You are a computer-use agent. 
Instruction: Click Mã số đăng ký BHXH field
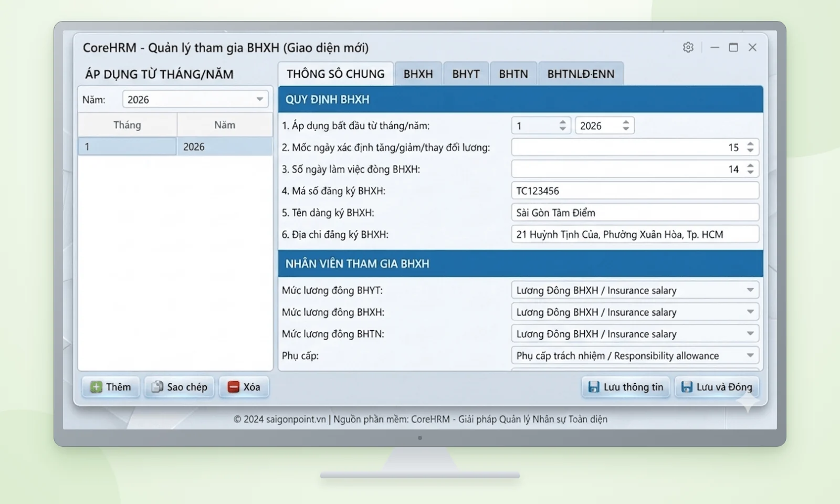coord(635,191)
